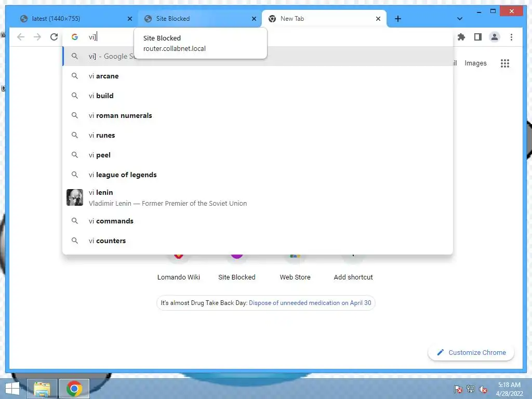Image resolution: width=532 pixels, height=399 pixels.
Task: Click the address bar containing 'vi]'
Action: 258,37
